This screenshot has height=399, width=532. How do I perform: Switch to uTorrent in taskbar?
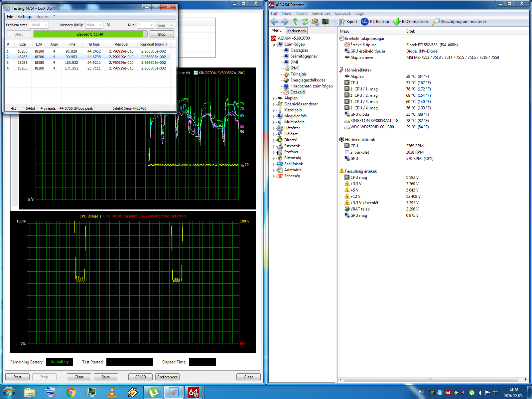pos(153,393)
